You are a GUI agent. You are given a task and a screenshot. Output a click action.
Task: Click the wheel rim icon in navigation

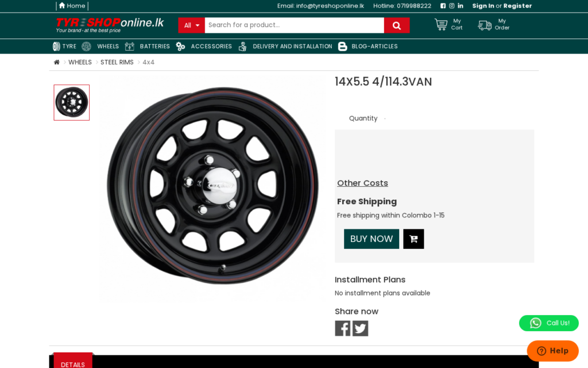[86, 46]
